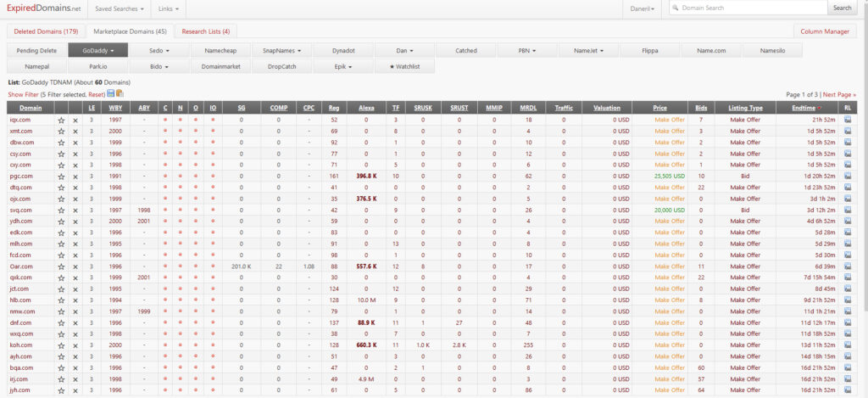Click the star icon for 0ar.com

point(61,266)
